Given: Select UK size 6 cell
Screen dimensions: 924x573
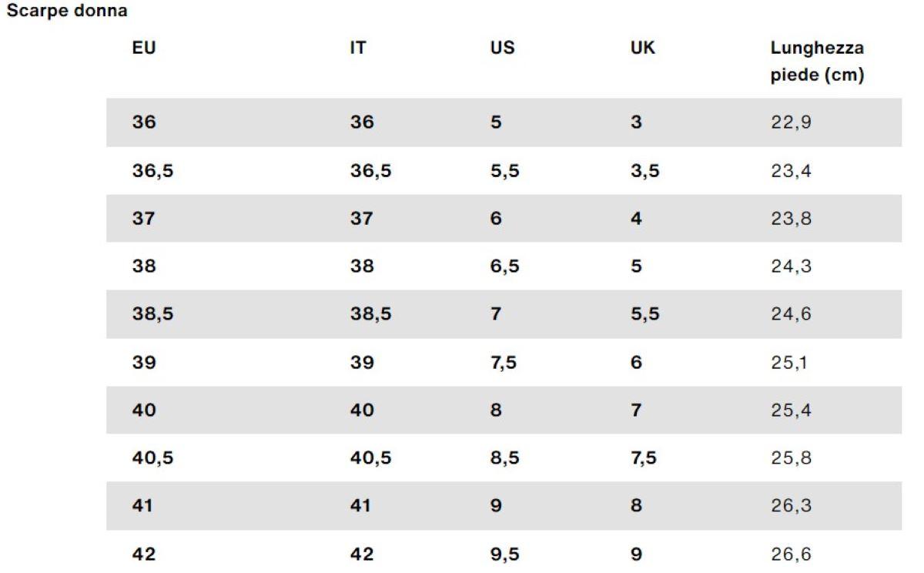Looking at the screenshot, I should [636, 362].
